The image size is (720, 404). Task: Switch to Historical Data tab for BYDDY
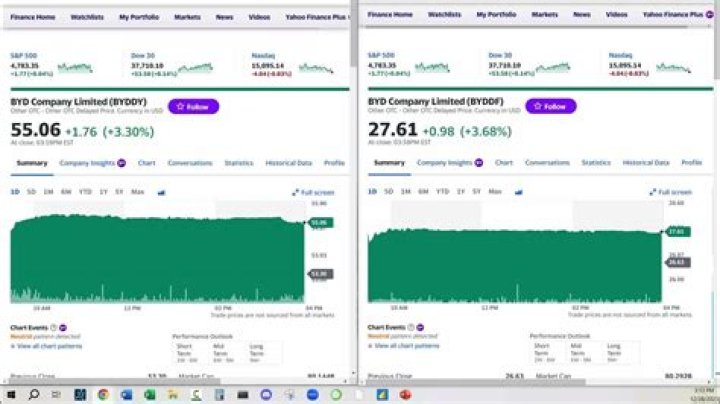(289, 163)
